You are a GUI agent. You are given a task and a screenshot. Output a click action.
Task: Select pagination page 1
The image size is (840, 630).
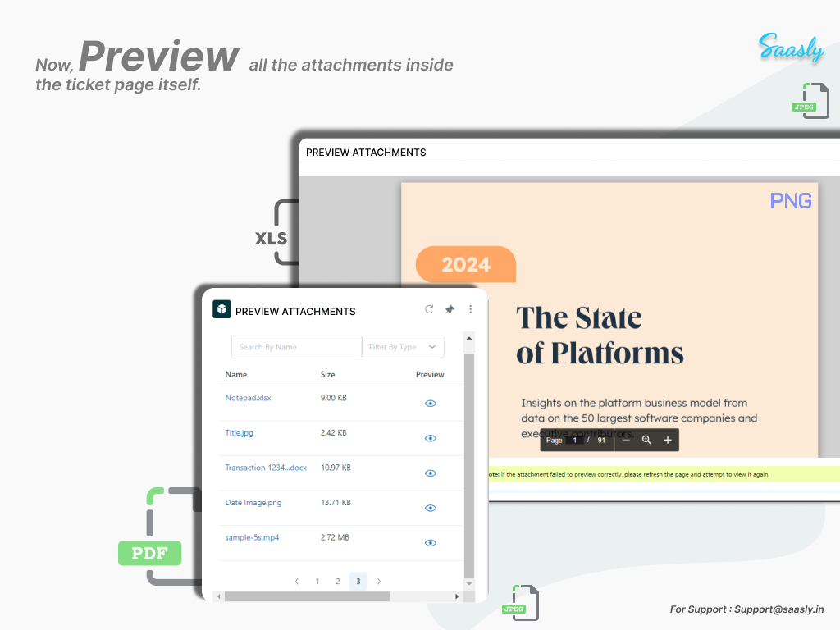(x=317, y=581)
